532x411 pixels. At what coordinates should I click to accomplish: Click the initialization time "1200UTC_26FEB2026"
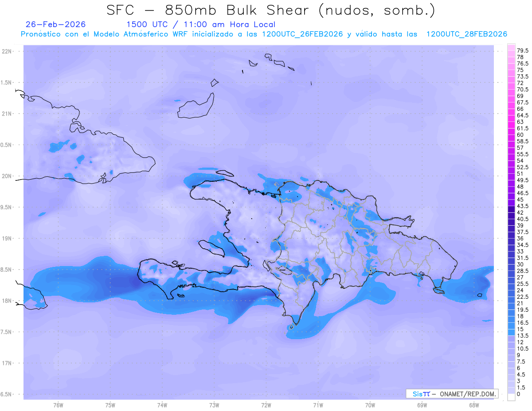click(302, 34)
